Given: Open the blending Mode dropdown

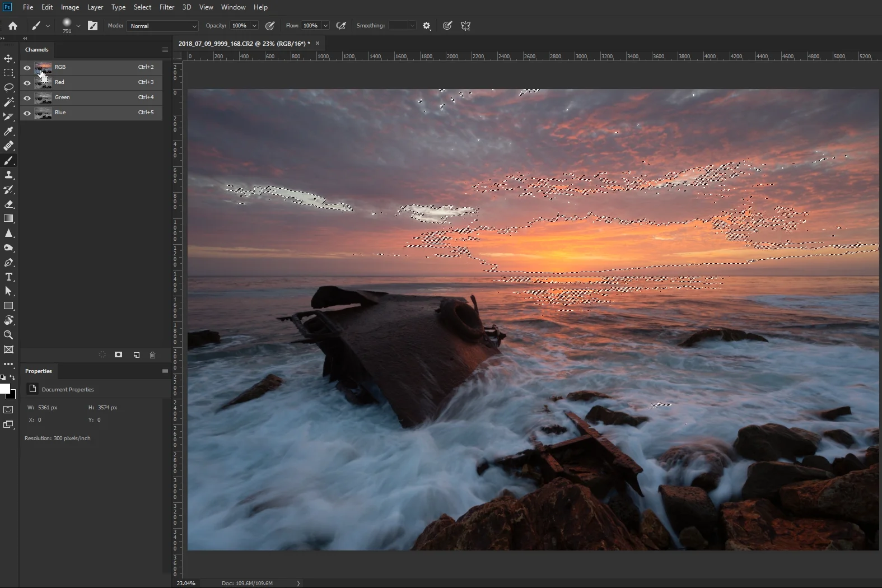Looking at the screenshot, I should coord(162,26).
